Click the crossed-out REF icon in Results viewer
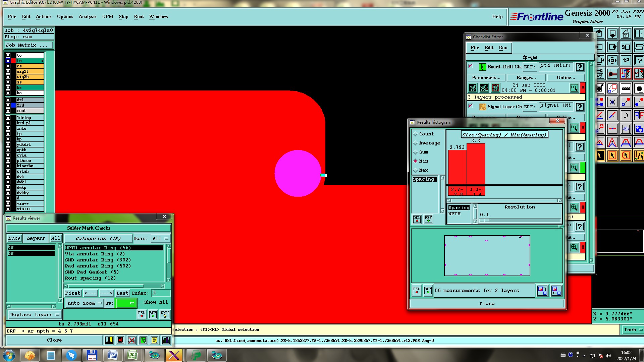The height and width of the screenshot is (362, 644). point(131,340)
